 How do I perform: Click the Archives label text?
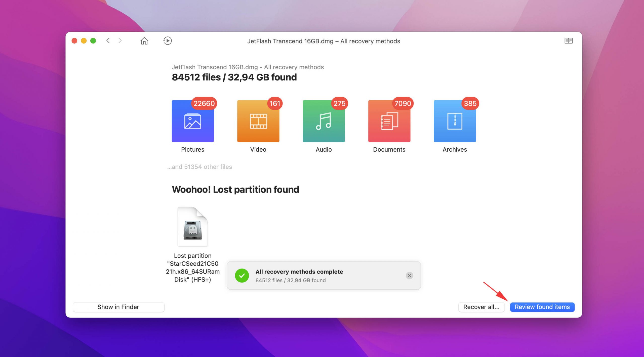point(455,150)
